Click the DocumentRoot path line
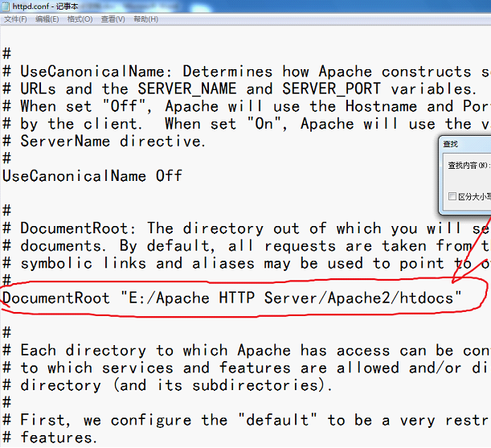Image resolution: width=491 pixels, height=448 pixels. (232, 298)
